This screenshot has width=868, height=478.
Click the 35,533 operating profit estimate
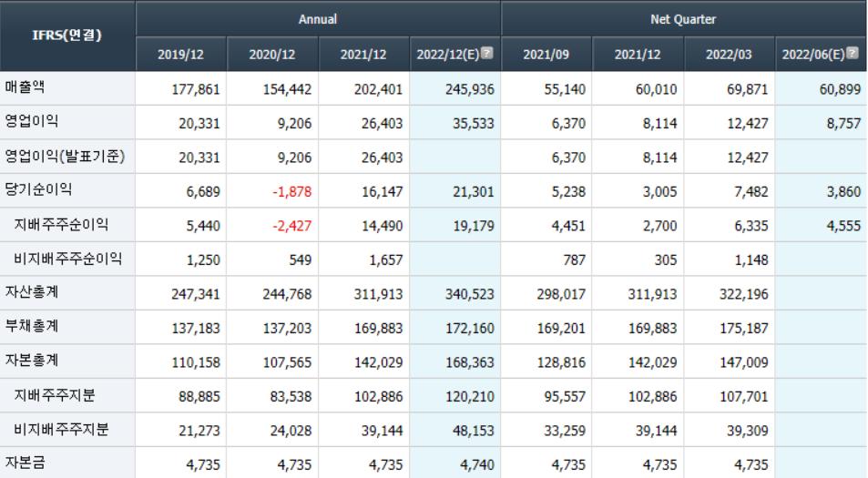tap(474, 124)
